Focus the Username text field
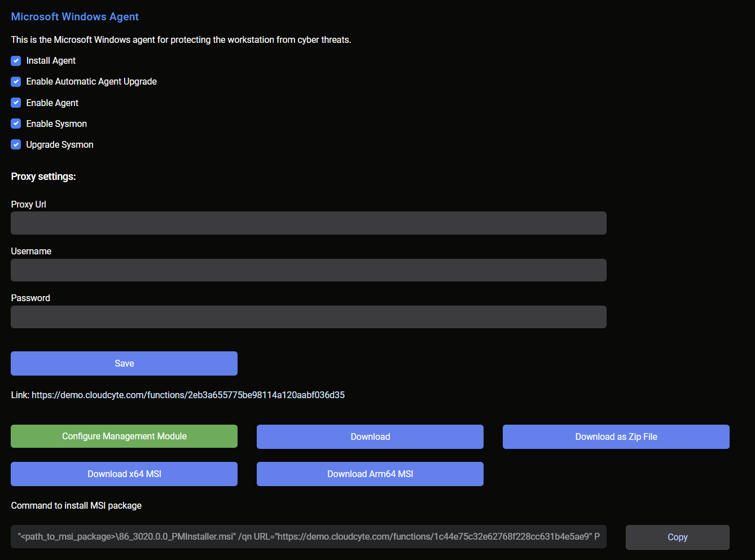Screen dimensions: 755x560 coord(308,270)
